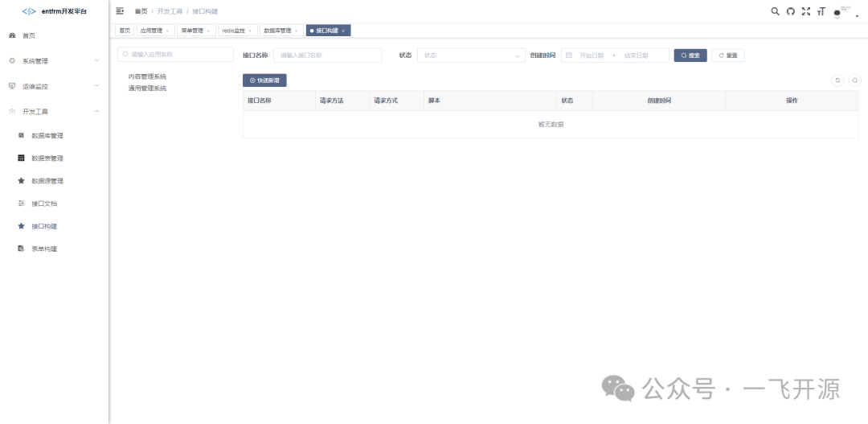
Task: Click the 暂无数据 empty message
Action: pyautogui.click(x=551, y=125)
